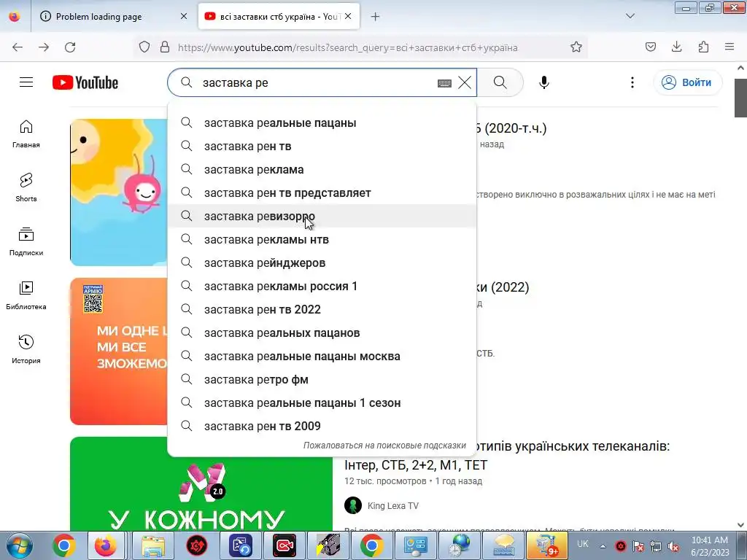Switch to the Problem loading page tab

point(115,17)
